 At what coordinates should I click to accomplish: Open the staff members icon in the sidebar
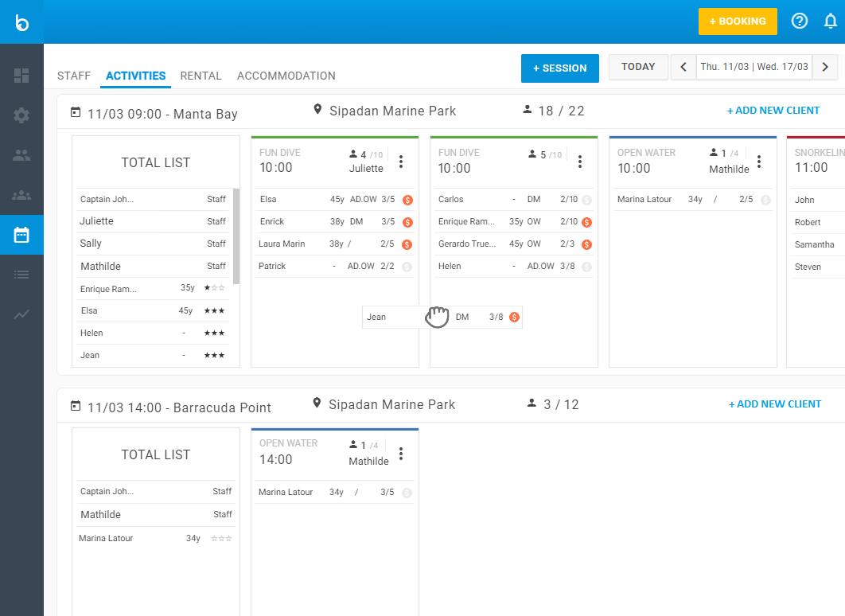(21, 155)
